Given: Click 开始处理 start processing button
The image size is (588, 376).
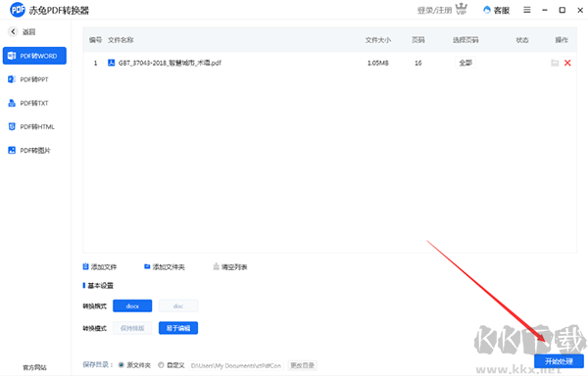Looking at the screenshot, I should [x=559, y=361].
